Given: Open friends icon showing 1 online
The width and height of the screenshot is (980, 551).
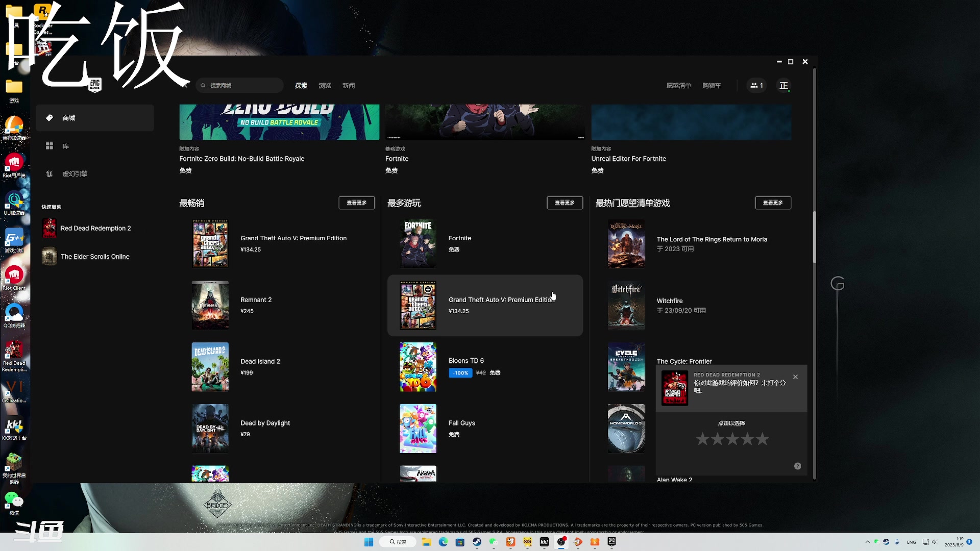Looking at the screenshot, I should (x=756, y=86).
